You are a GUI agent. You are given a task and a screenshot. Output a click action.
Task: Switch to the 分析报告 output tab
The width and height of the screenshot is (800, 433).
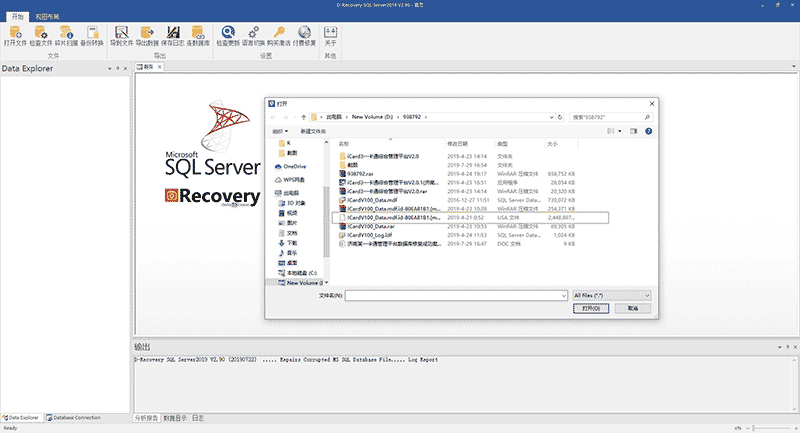[146, 418]
